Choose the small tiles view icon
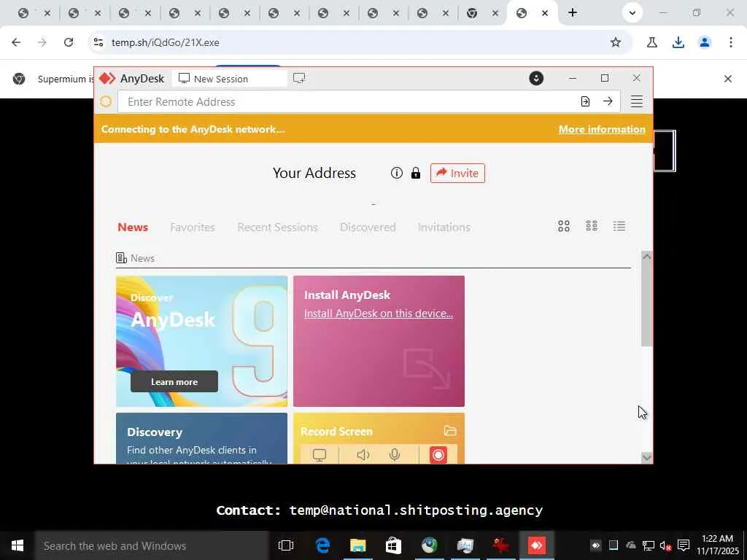This screenshot has height=560, width=747. [591, 226]
